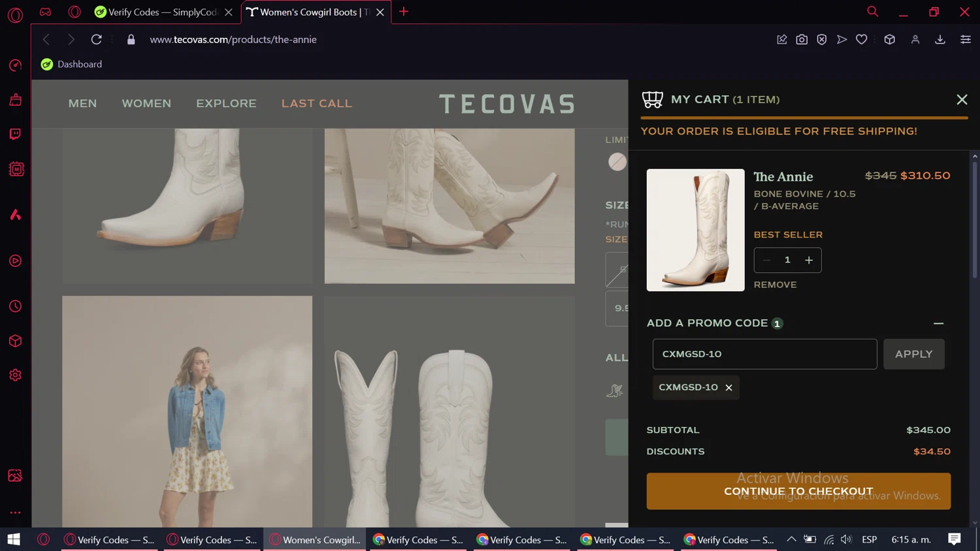Continue to checkout

[798, 491]
